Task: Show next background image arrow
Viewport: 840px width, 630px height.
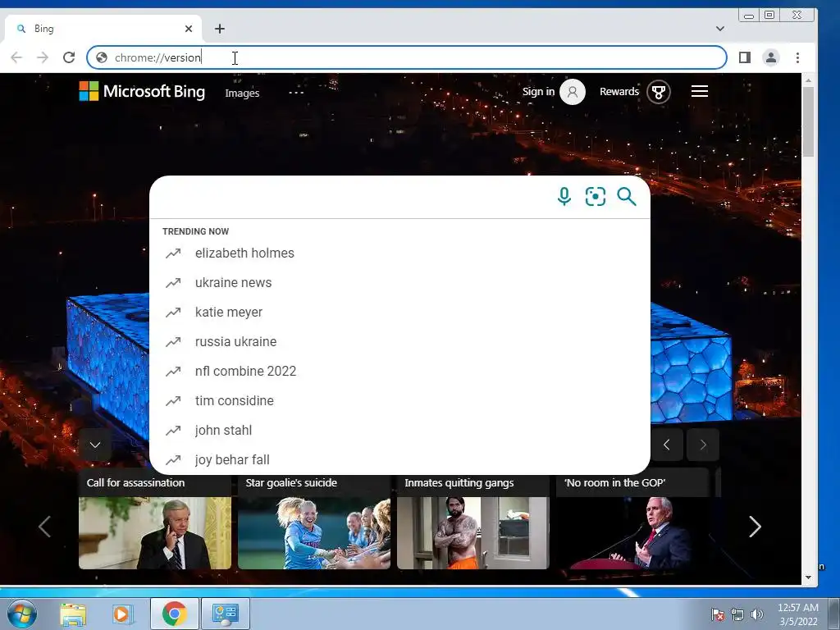Action: [703, 445]
